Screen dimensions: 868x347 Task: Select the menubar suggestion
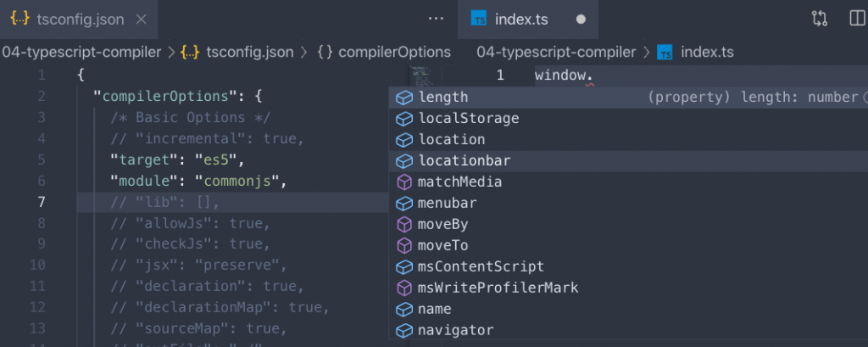pos(628,204)
